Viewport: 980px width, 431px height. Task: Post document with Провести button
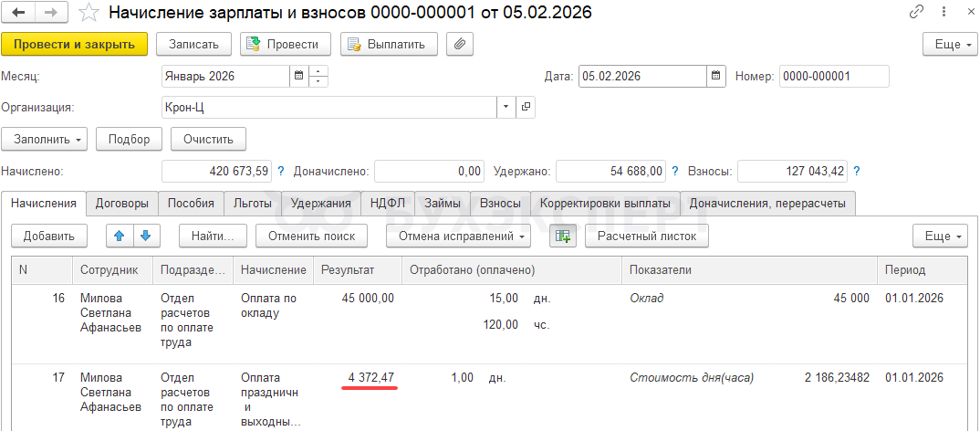point(286,45)
